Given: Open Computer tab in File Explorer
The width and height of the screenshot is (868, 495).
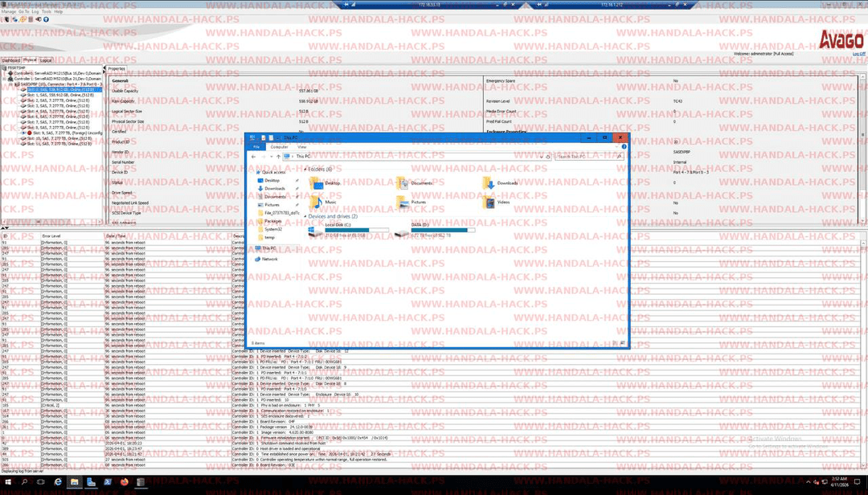Looking at the screenshot, I should click(x=279, y=147).
